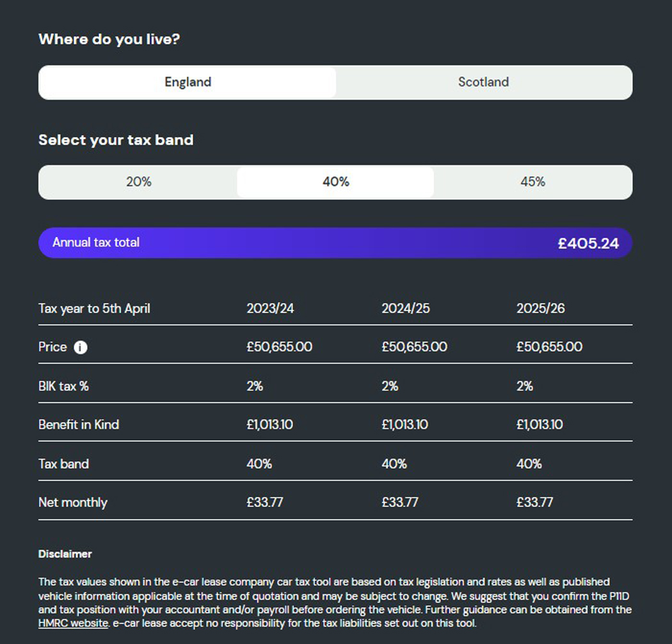Click the 2024/25 Benefit in Kind £1,013.10
The width and height of the screenshot is (672, 644).
click(x=404, y=425)
